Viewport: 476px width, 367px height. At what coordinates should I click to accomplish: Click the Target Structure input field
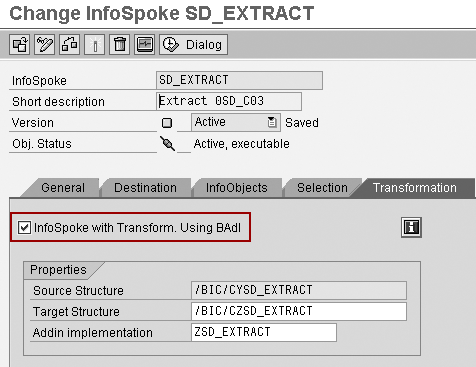click(299, 311)
